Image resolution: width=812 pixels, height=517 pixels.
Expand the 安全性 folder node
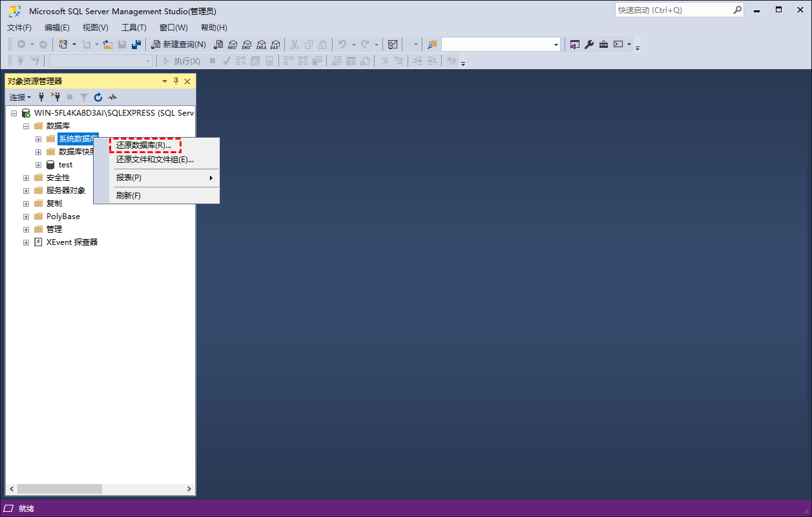[26, 178]
